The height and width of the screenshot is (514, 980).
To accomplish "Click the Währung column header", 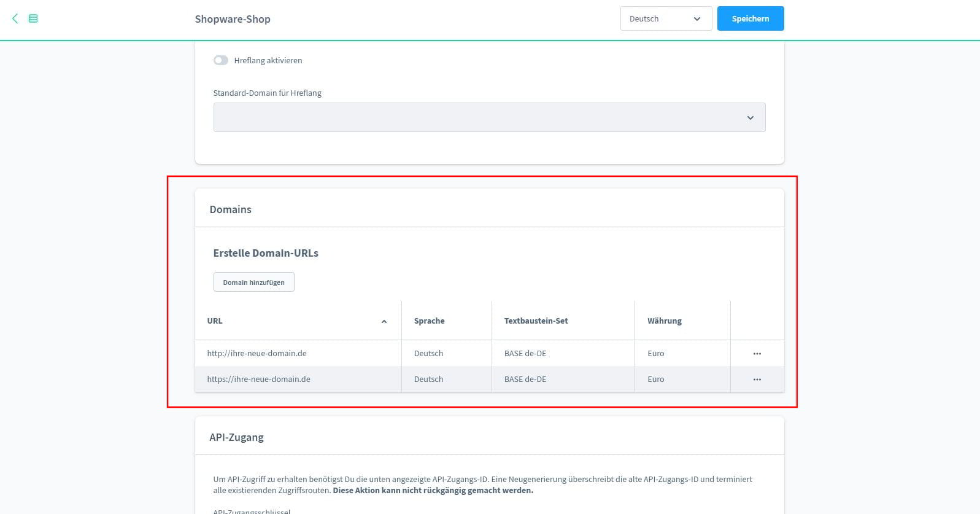I will [682, 321].
